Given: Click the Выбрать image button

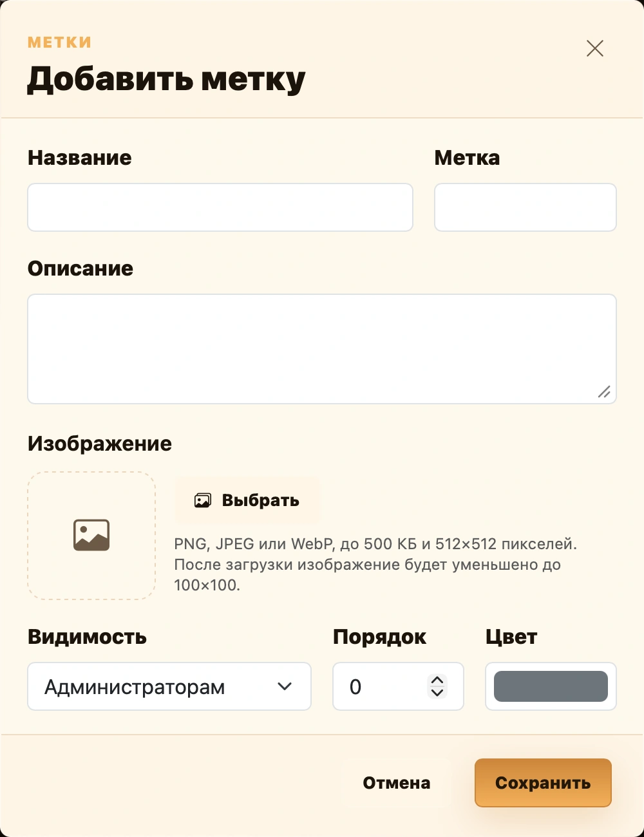Looking at the screenshot, I should point(247,500).
